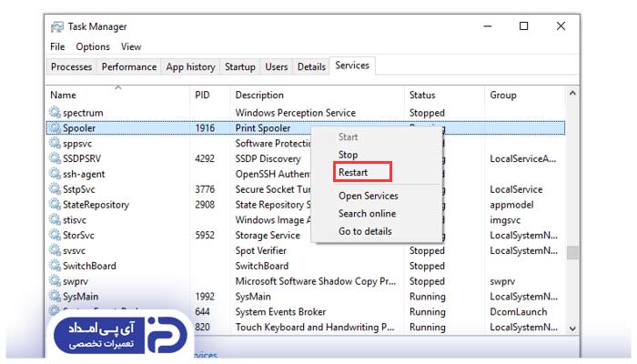
Task: Open the File menu
Action: pos(57,46)
